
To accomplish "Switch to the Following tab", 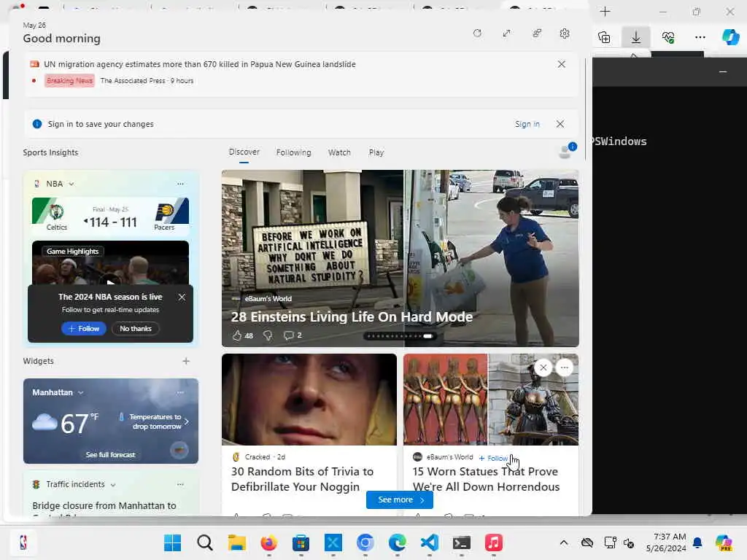I will tap(293, 152).
